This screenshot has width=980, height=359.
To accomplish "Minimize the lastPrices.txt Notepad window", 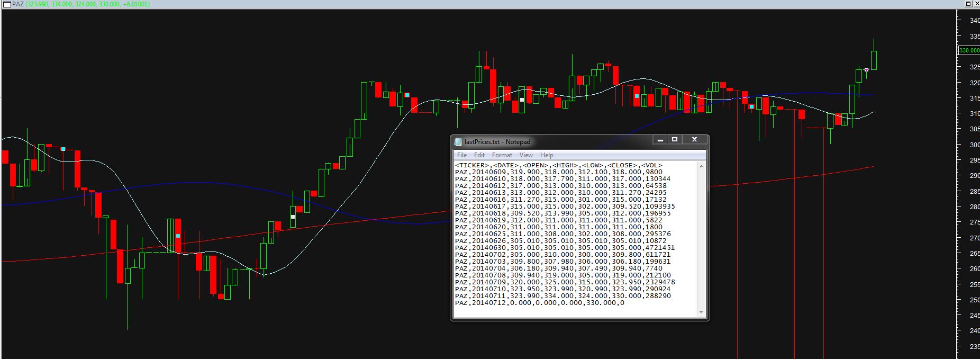I will [x=660, y=140].
